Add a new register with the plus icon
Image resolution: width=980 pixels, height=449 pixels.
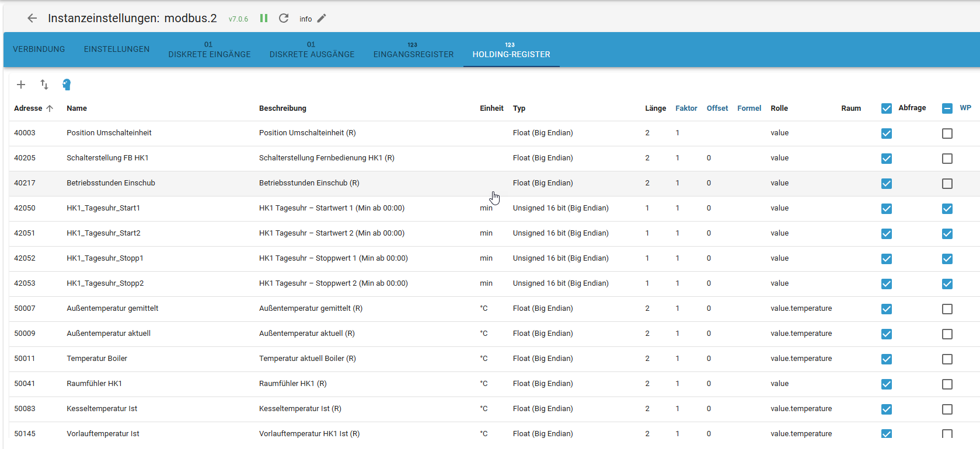[x=21, y=85]
